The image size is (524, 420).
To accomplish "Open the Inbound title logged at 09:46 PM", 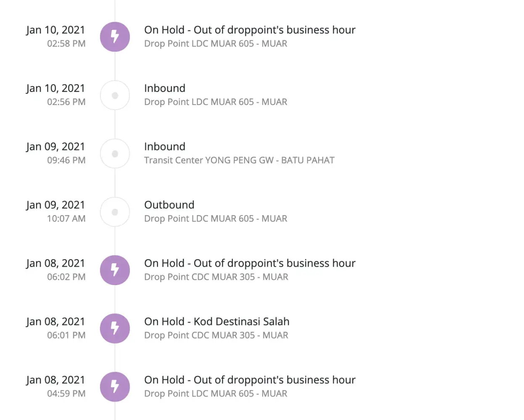I will pyautogui.click(x=164, y=147).
